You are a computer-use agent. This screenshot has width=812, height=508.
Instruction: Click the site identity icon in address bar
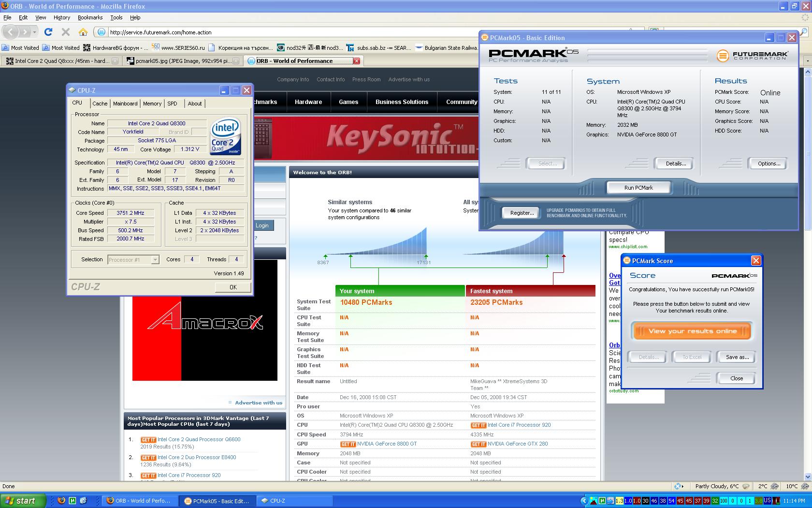pos(101,32)
